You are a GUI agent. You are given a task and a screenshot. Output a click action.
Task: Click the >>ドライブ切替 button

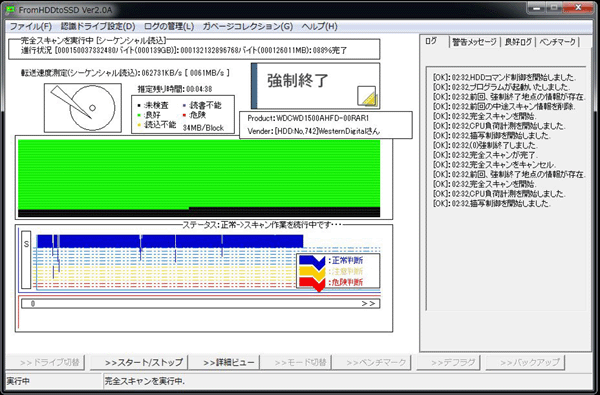pos(45,362)
